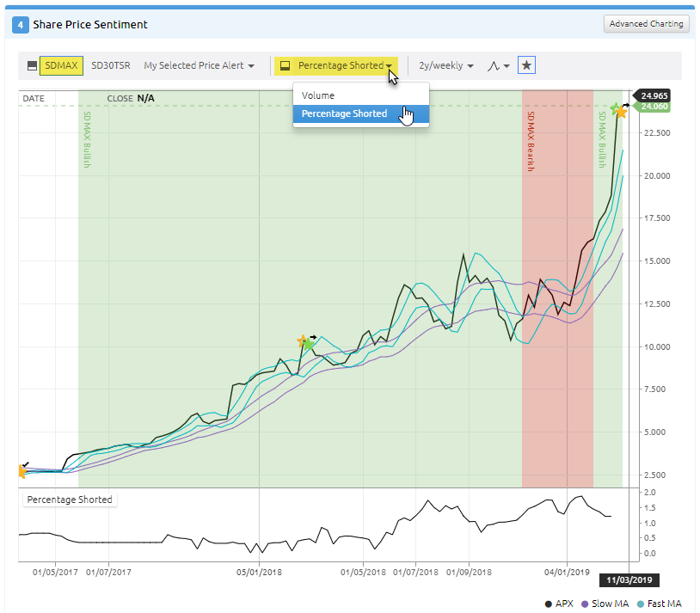
Task: Toggle the SD30TSR indicator
Action: (x=111, y=65)
